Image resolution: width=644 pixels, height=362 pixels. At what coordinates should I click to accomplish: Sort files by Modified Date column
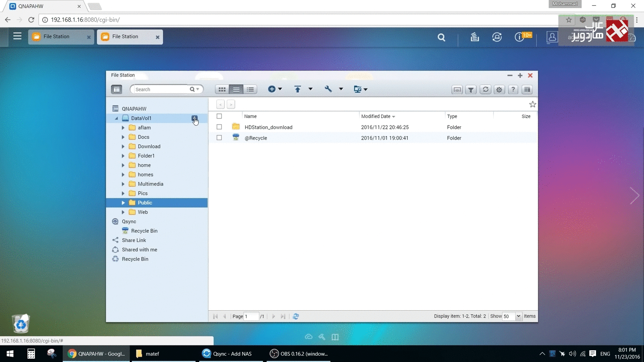(376, 117)
